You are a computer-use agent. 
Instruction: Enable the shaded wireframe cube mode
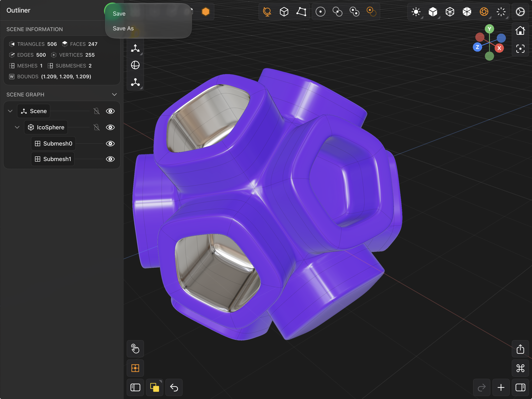pyautogui.click(x=467, y=12)
